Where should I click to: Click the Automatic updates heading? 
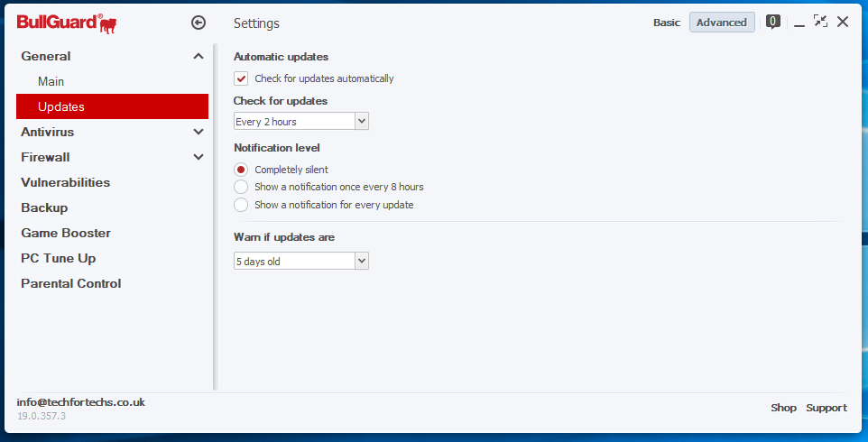tap(282, 57)
